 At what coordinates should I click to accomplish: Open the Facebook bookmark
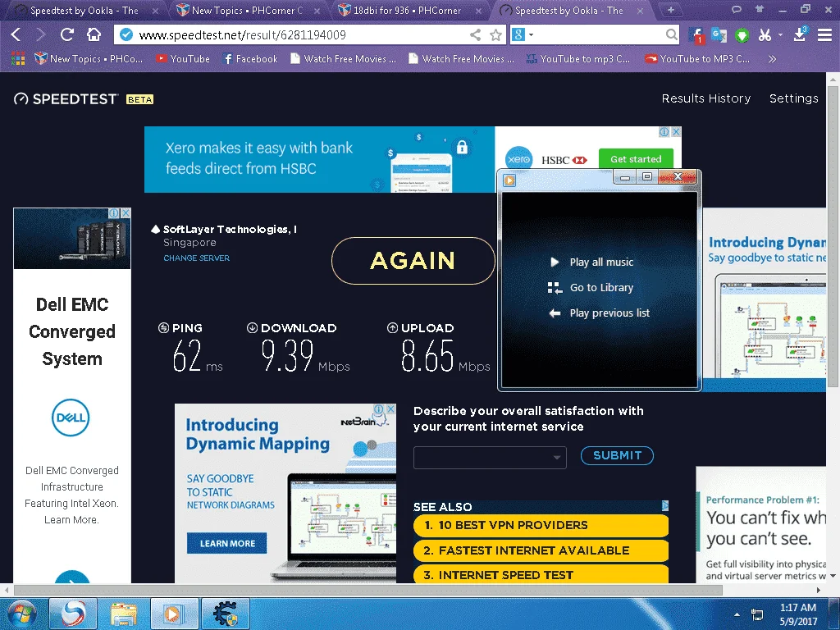pyautogui.click(x=250, y=59)
